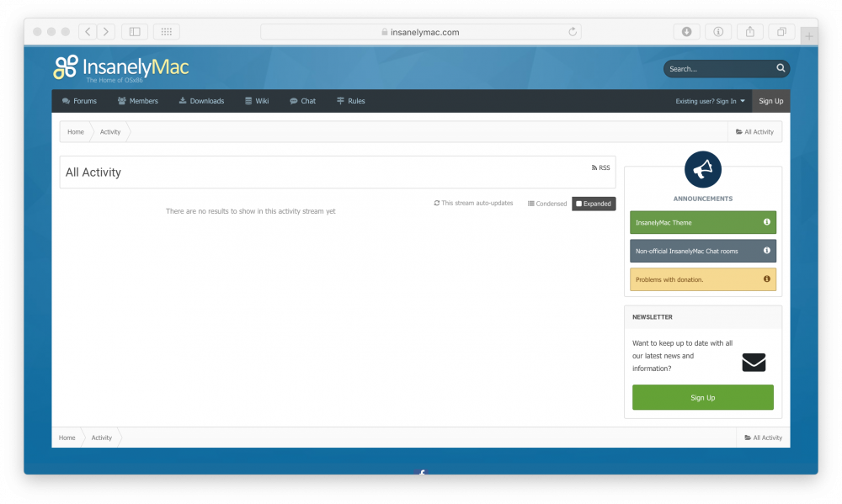Go to Home in top breadcrumb
Viewport: 842px width, 504px height.
[76, 131]
